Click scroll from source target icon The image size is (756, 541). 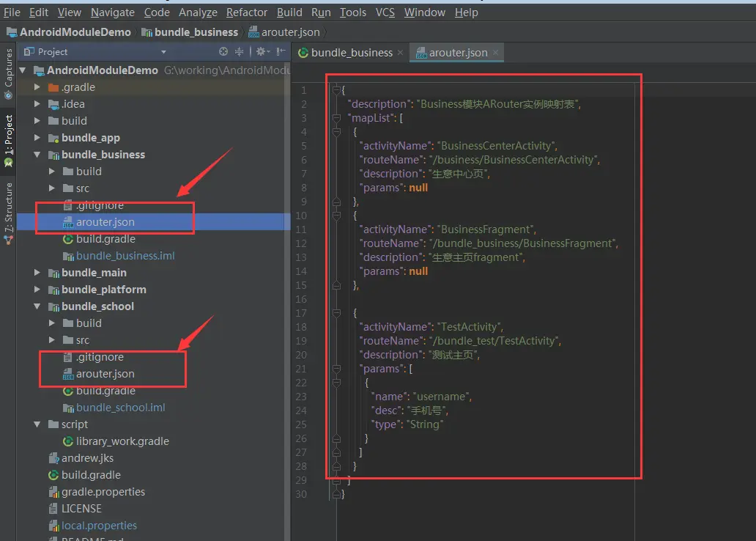pos(223,51)
